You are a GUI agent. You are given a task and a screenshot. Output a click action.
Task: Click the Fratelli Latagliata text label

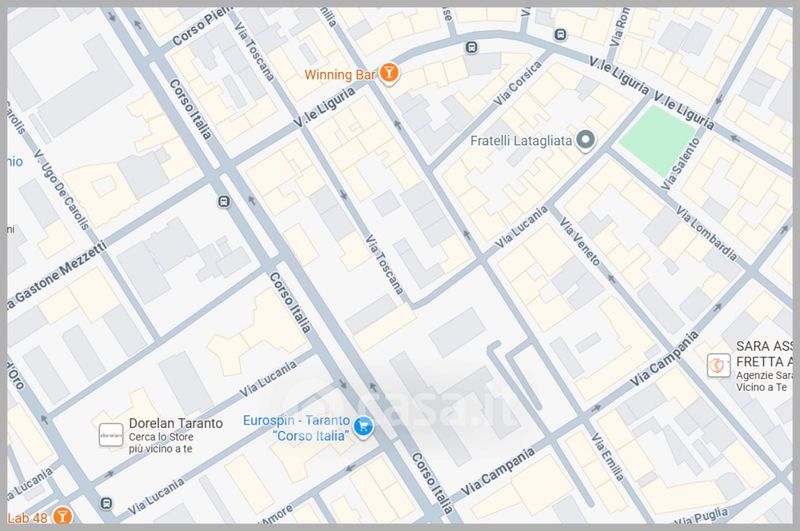(521, 141)
